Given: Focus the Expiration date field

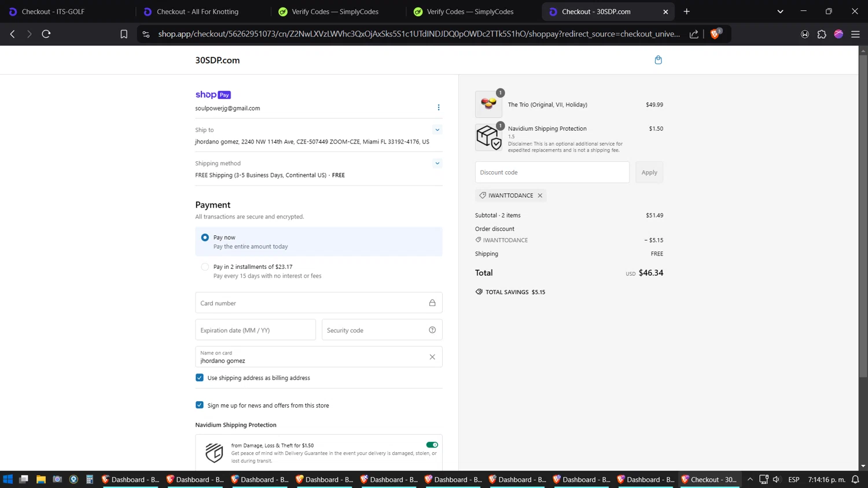Looking at the screenshot, I should (x=256, y=330).
